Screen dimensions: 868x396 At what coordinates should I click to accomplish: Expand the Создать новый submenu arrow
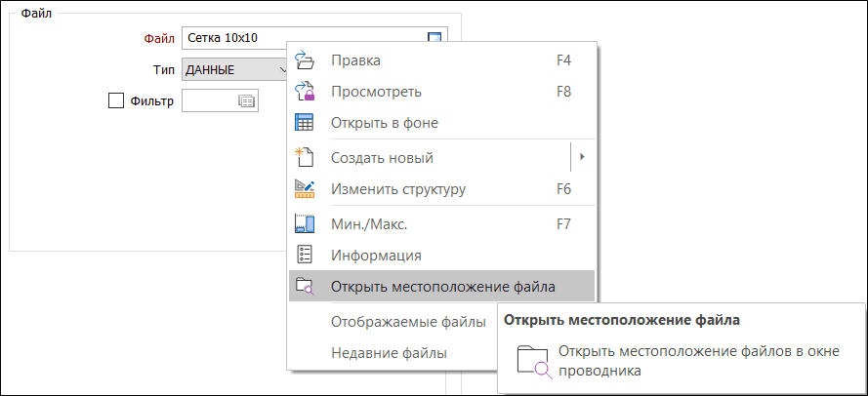tap(582, 157)
